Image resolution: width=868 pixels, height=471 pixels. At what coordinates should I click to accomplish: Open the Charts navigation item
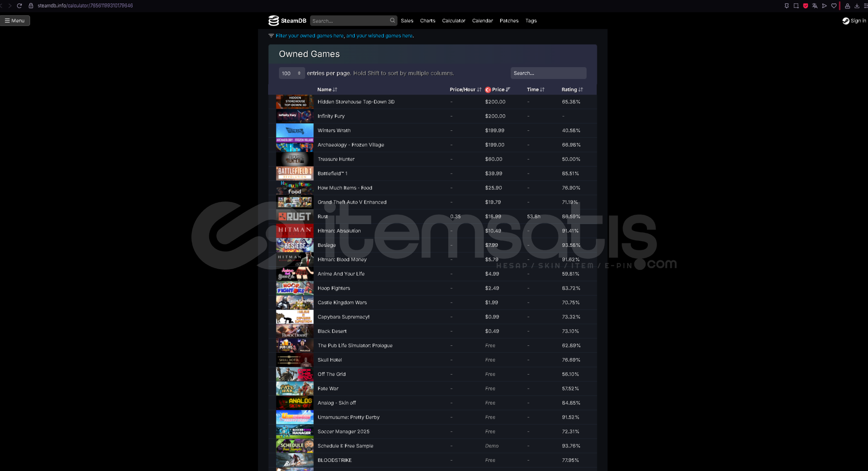point(427,20)
